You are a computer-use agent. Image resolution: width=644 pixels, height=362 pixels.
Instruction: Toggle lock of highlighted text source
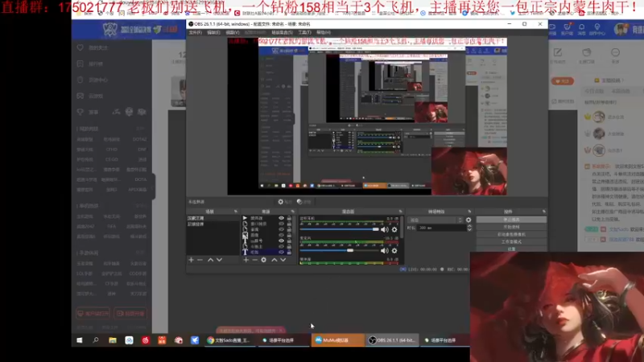point(289,252)
